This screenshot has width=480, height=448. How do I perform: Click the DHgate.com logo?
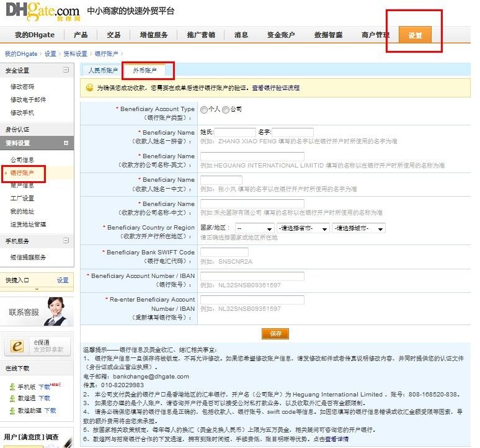tap(43, 12)
